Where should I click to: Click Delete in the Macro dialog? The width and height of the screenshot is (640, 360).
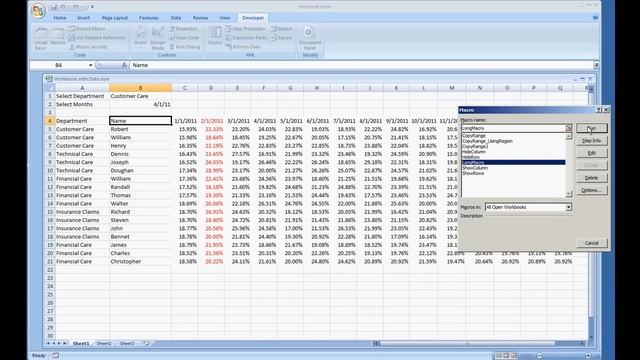pyautogui.click(x=591, y=178)
